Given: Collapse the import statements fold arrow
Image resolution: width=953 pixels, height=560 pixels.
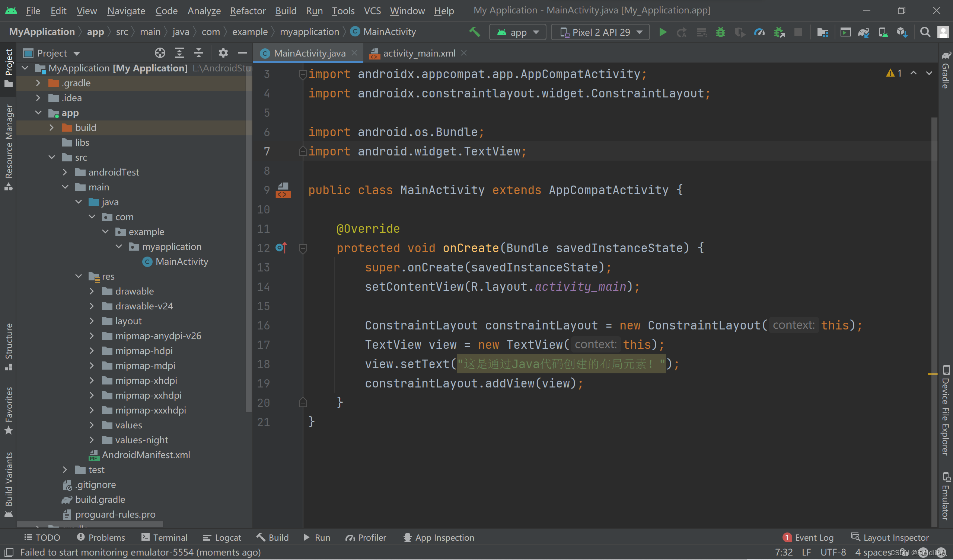Looking at the screenshot, I should tap(303, 74).
